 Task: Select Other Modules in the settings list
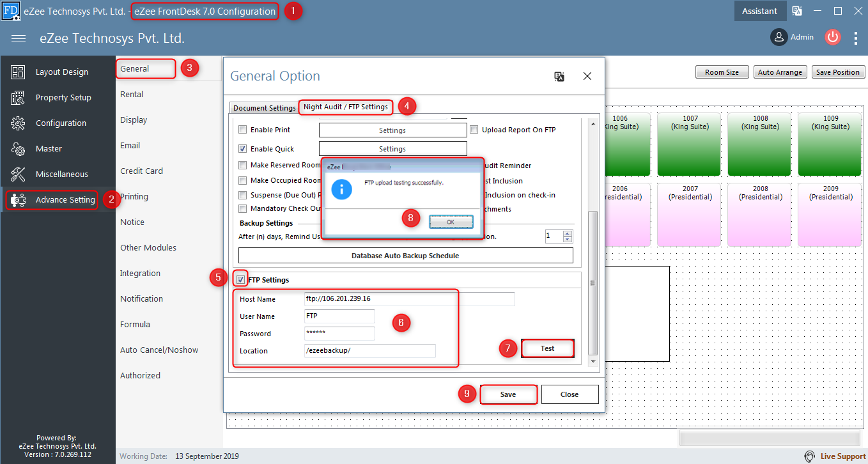click(x=148, y=248)
